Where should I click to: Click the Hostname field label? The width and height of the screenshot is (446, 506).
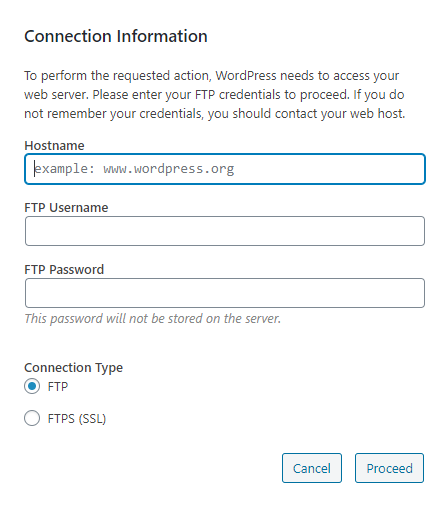[x=54, y=146]
